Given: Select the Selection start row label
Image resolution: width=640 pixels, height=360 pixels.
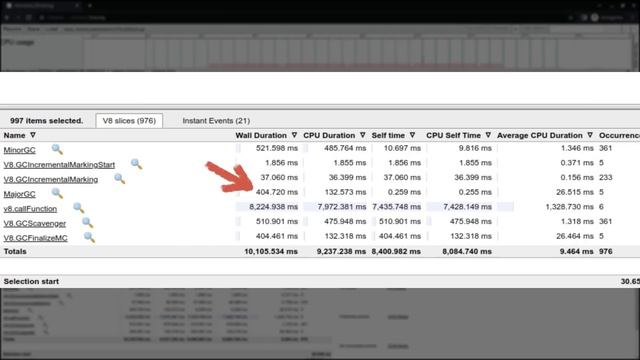Looking at the screenshot, I should (31, 281).
